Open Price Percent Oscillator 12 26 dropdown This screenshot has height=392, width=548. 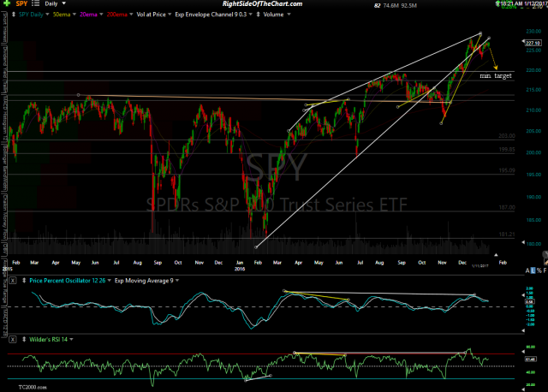(x=110, y=281)
